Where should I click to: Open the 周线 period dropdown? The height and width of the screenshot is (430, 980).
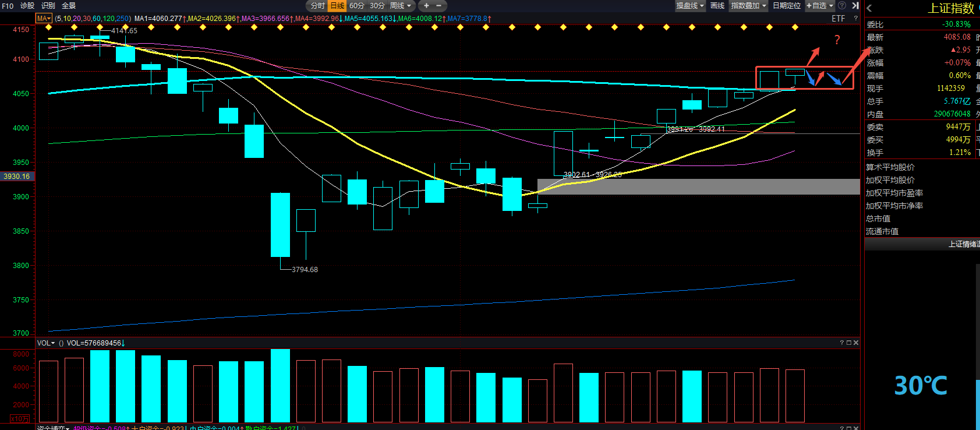coord(401,6)
